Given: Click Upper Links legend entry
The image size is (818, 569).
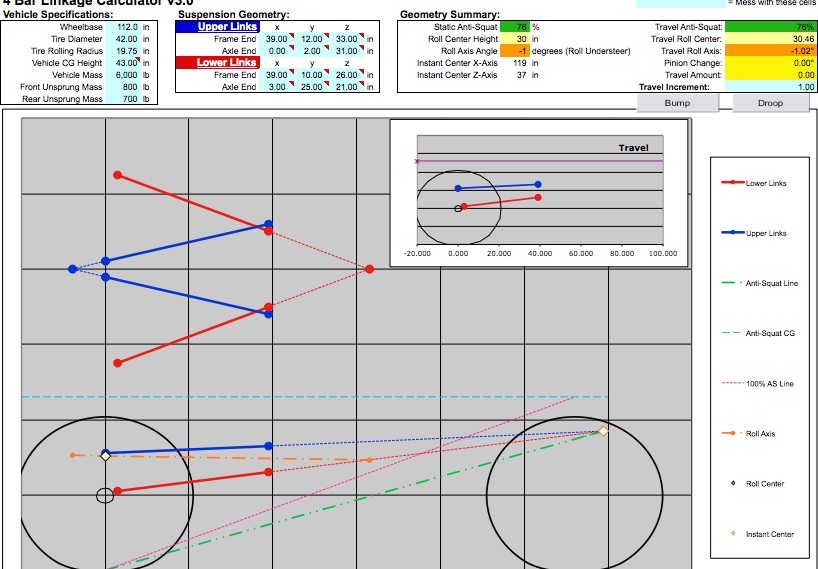Looking at the screenshot, I should point(765,234).
